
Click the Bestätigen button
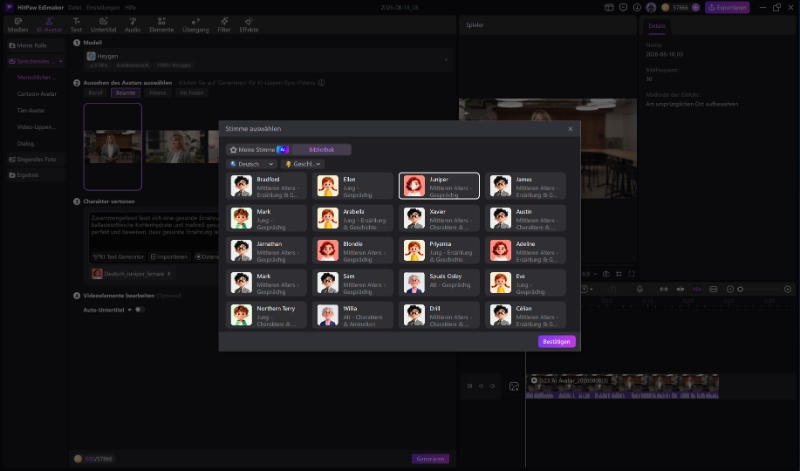(557, 341)
